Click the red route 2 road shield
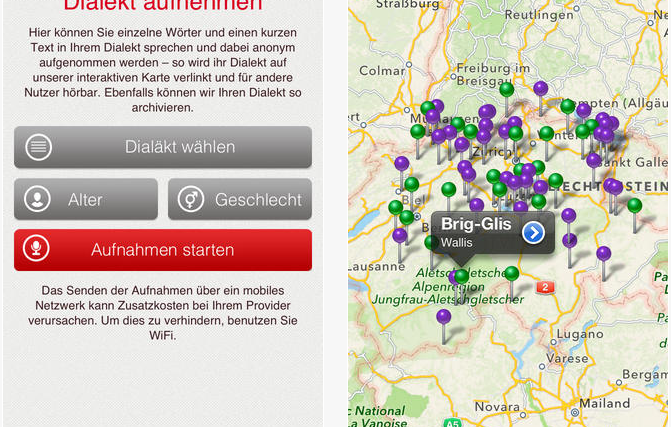 pos(544,287)
